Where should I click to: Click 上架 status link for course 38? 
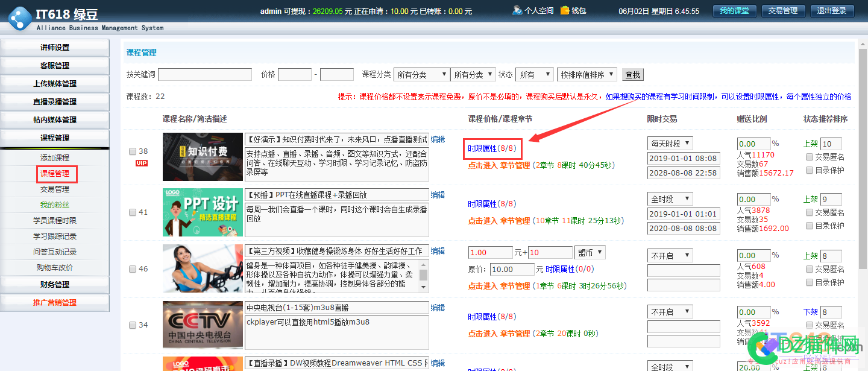pyautogui.click(x=811, y=144)
